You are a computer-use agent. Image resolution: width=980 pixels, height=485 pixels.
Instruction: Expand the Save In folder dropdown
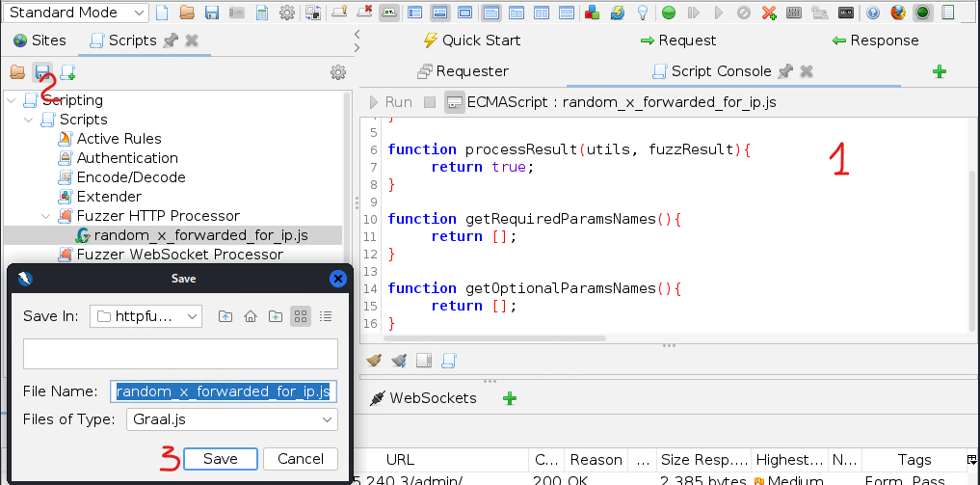pos(146,315)
